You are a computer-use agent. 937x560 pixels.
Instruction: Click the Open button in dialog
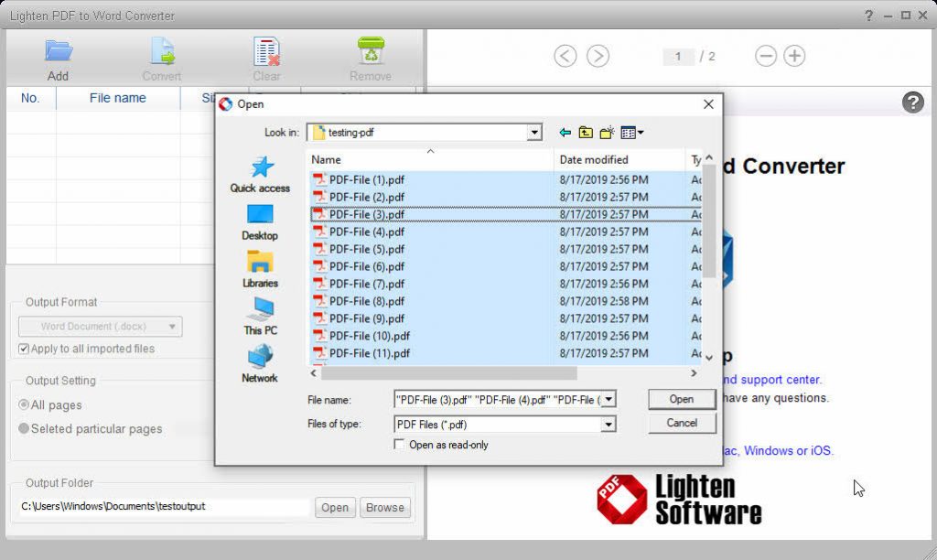click(682, 399)
